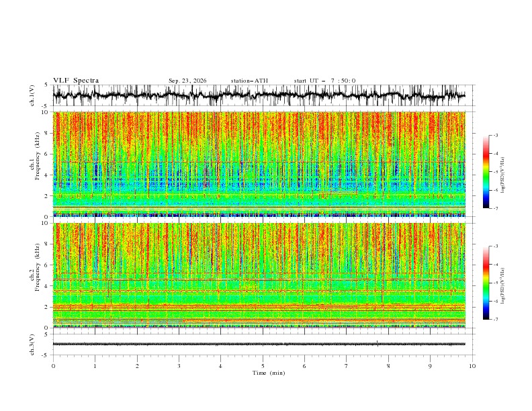
Task: Click the 2 minute tick label
Action: click(137, 366)
